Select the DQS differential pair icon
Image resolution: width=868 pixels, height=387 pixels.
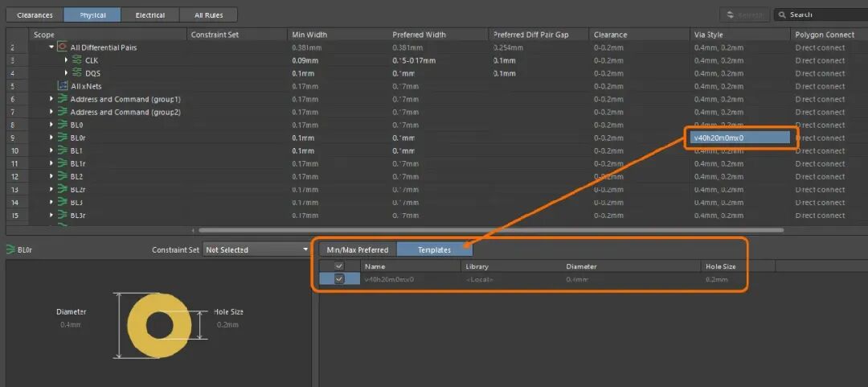pos(77,73)
